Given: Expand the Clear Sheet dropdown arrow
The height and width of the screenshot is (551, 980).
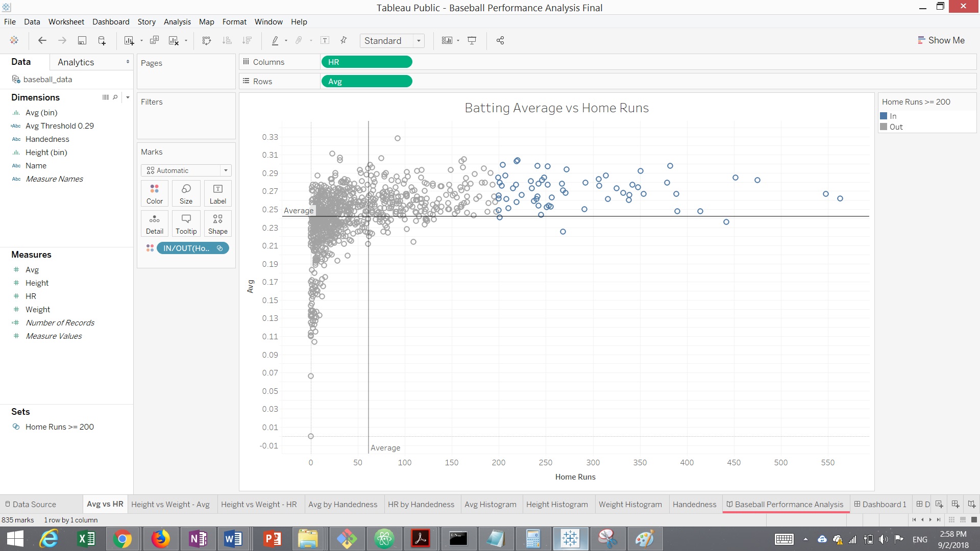Looking at the screenshot, I should 186,41.
